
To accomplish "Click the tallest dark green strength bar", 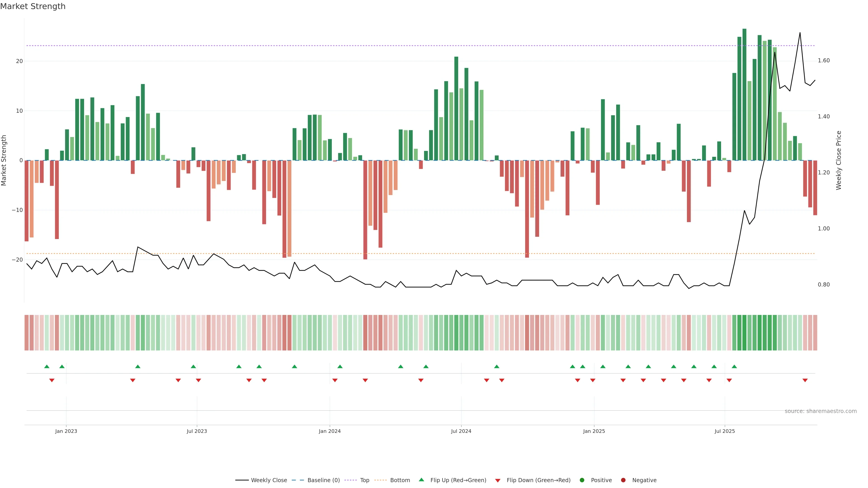I will (744, 94).
